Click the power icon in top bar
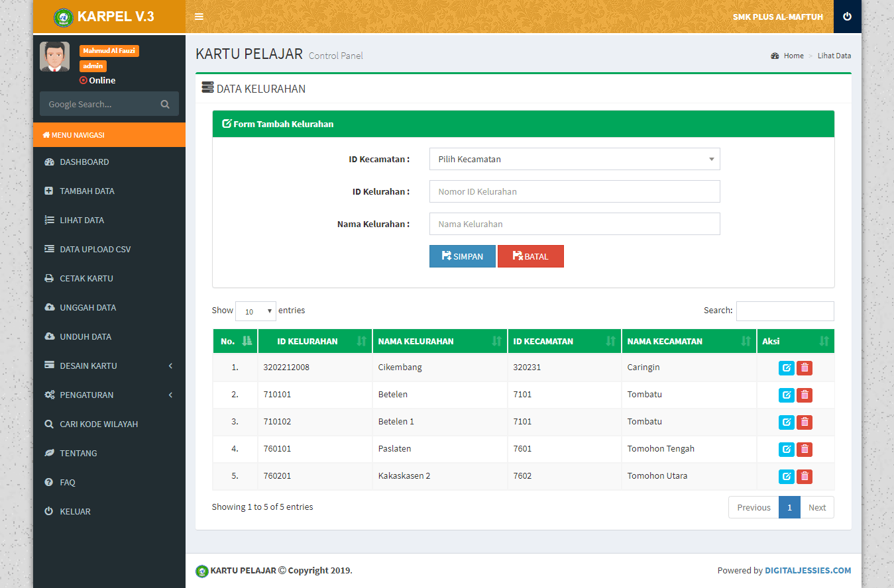 click(x=847, y=17)
